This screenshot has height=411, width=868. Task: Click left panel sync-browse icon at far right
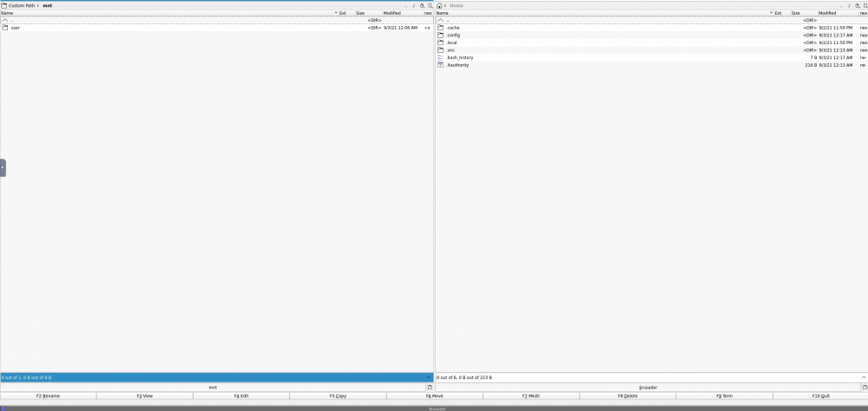coord(431,5)
